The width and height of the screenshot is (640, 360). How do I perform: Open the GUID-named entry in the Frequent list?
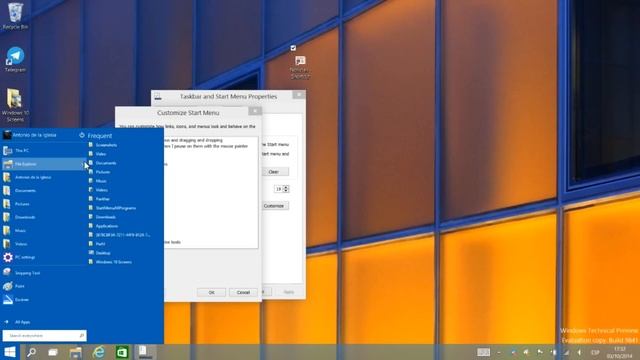pos(124,235)
